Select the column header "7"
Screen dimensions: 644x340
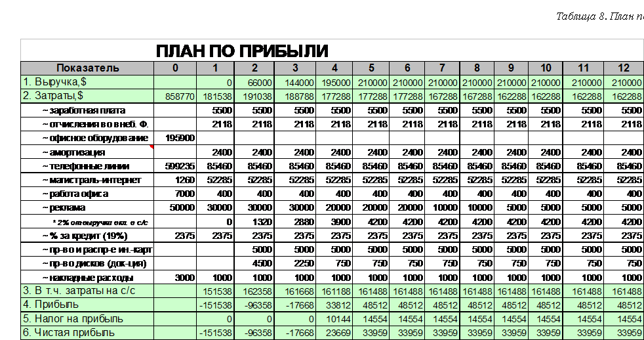click(442, 68)
